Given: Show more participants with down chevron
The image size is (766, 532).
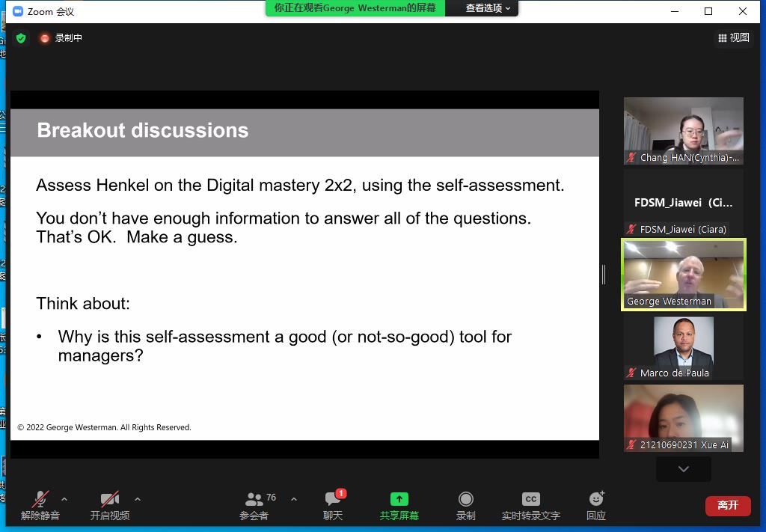Looking at the screenshot, I should (684, 469).
